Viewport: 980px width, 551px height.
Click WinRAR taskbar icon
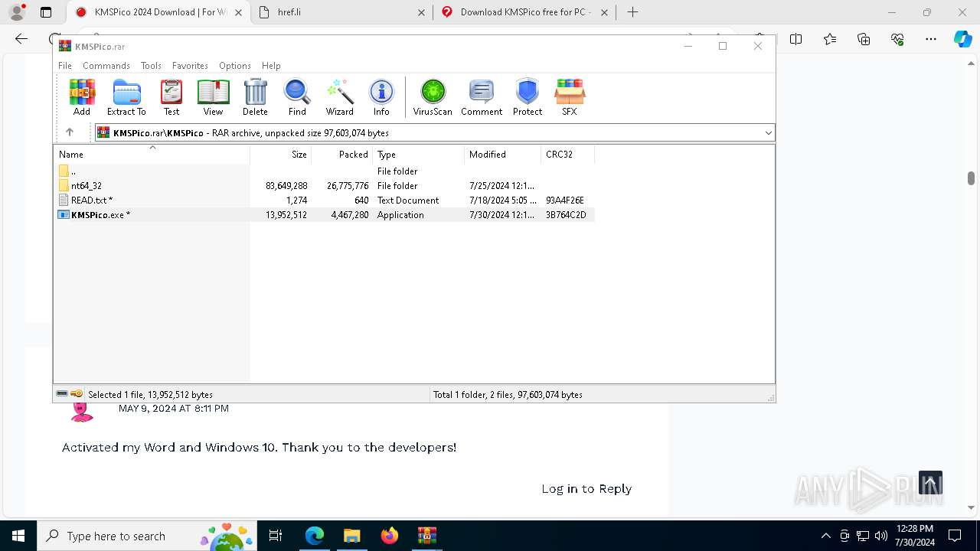426,536
